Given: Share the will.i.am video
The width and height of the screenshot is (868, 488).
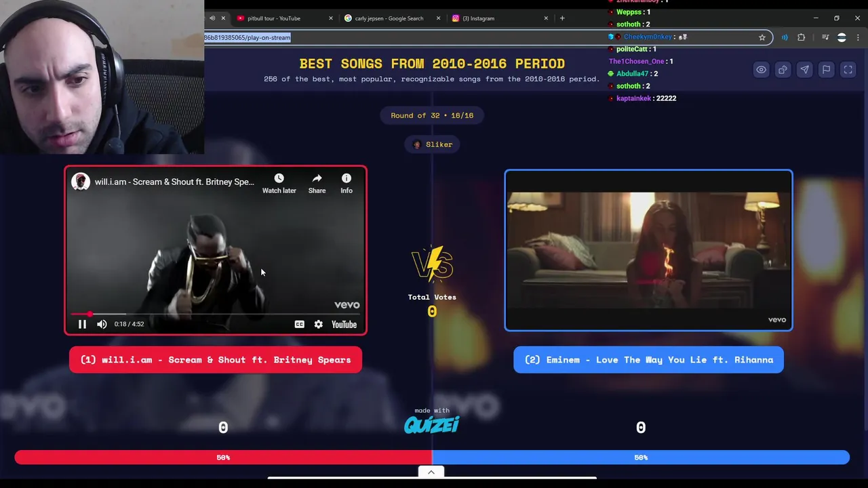Looking at the screenshot, I should point(317,183).
